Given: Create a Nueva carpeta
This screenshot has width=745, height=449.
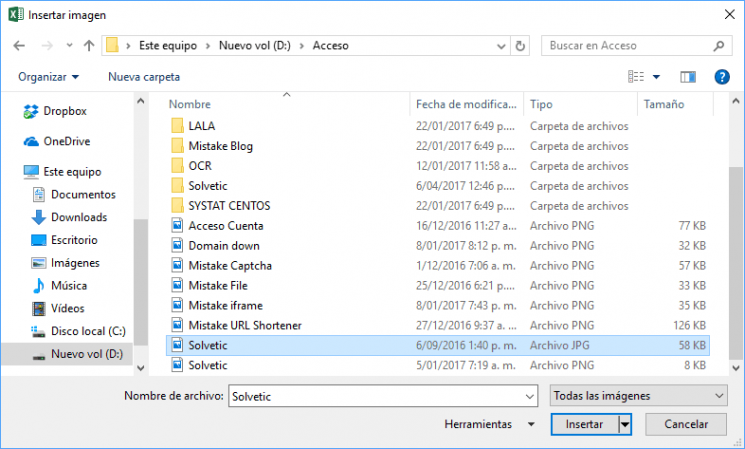Looking at the screenshot, I should 144,77.
